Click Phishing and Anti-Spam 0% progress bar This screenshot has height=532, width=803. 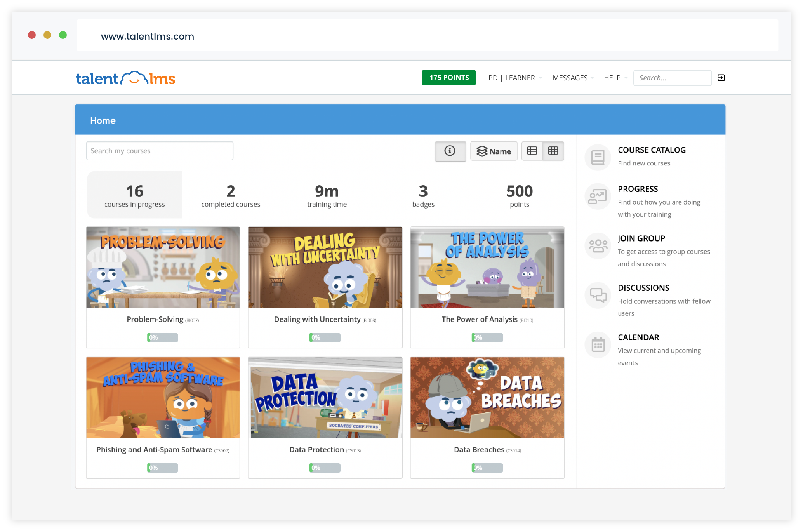point(163,468)
